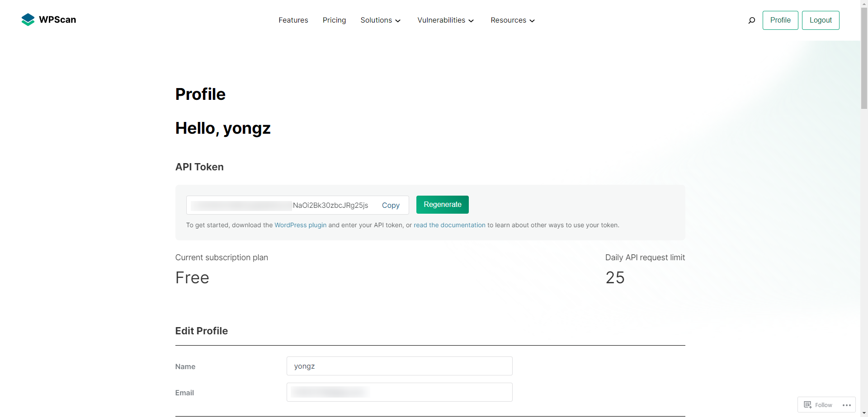Click the daily API limit value '25'

coord(615,277)
